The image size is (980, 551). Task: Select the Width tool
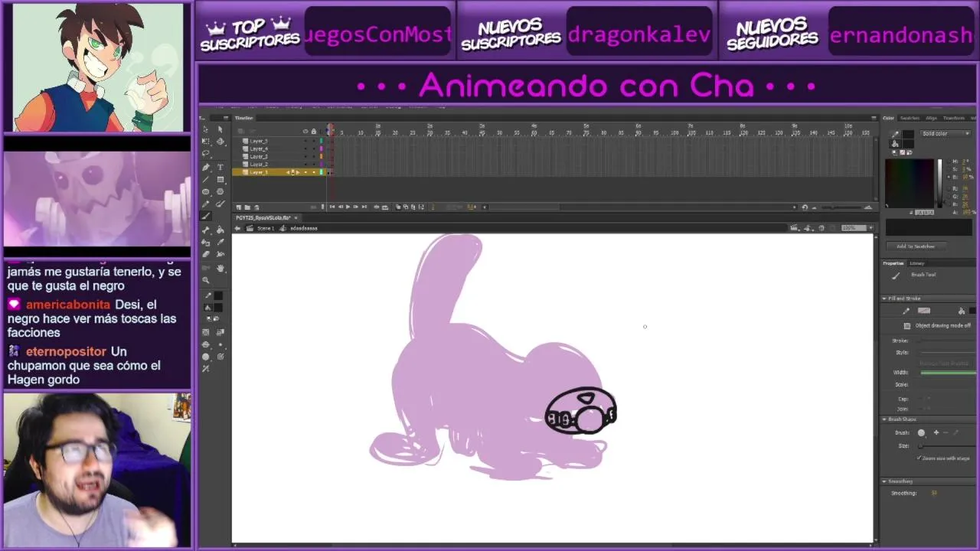click(220, 254)
